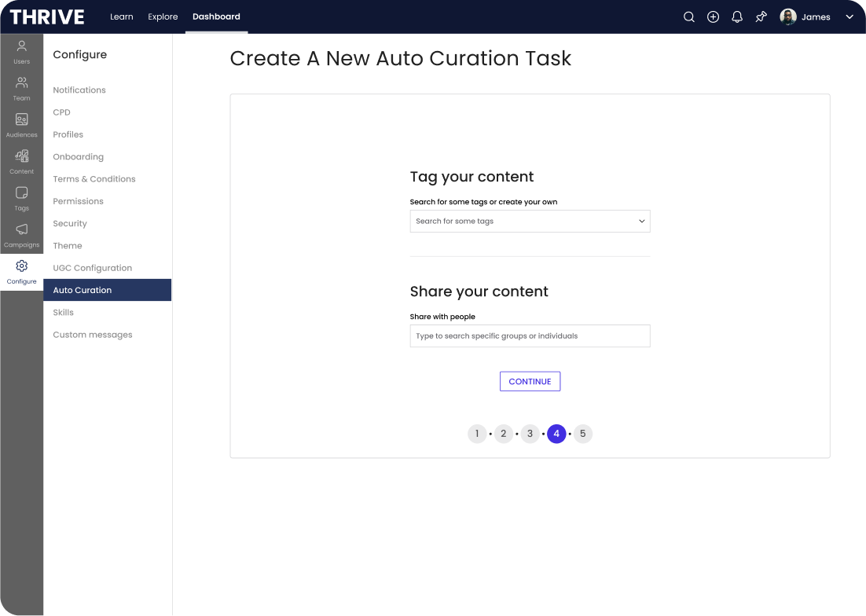Image resolution: width=866 pixels, height=616 pixels.
Task: Open Onboarding configuration
Action: (79, 157)
